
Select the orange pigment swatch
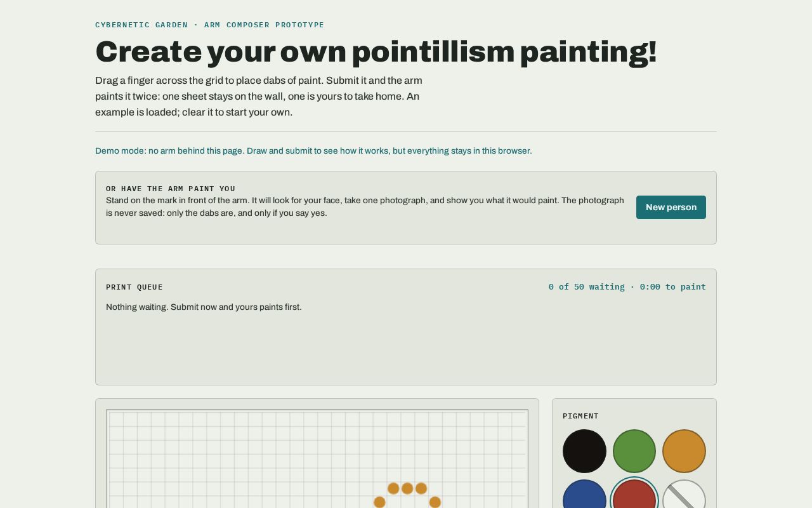coord(684,451)
